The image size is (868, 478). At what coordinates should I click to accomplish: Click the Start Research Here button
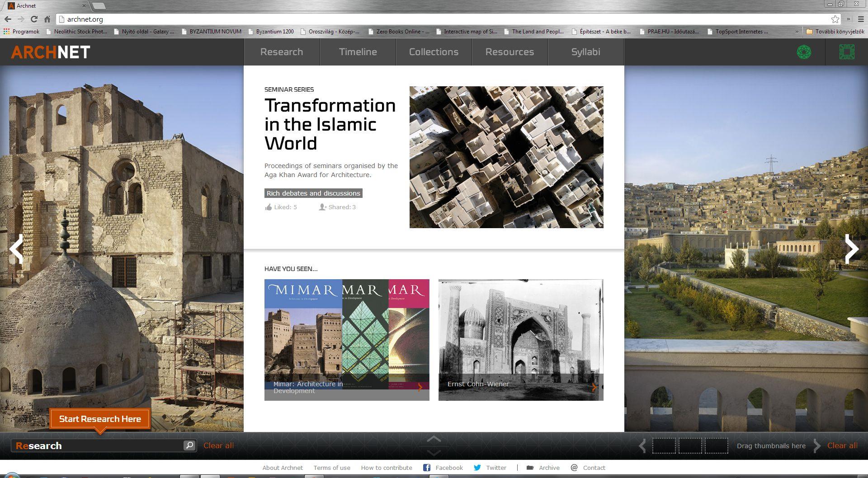100,419
